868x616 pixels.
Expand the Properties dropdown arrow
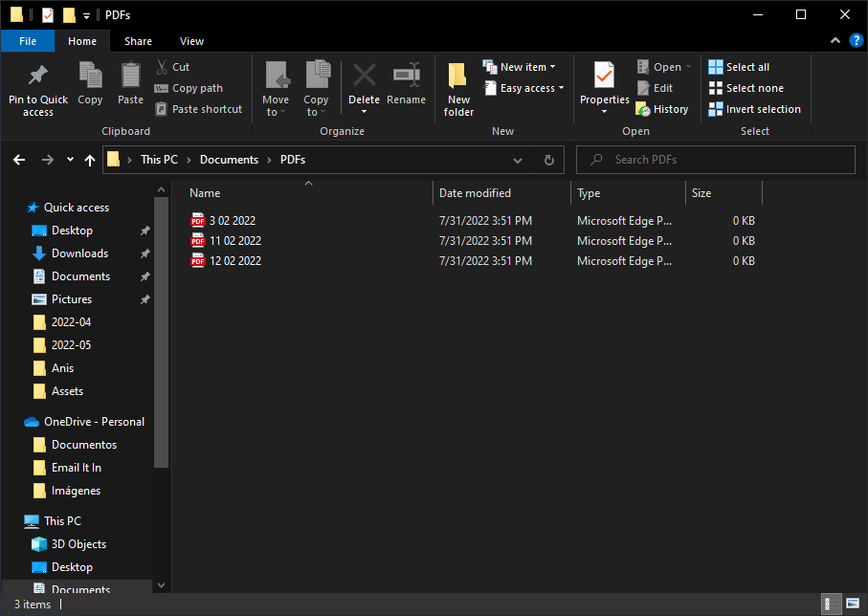pyautogui.click(x=604, y=112)
